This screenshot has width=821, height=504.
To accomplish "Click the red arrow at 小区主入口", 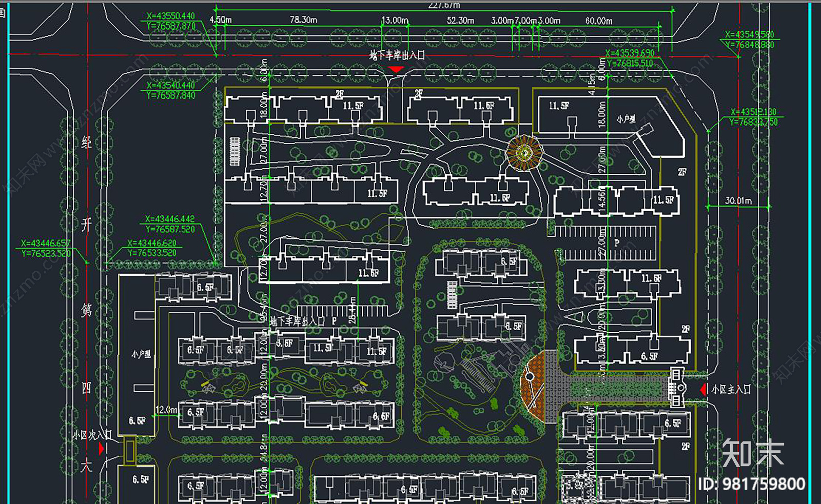I will tap(702, 390).
